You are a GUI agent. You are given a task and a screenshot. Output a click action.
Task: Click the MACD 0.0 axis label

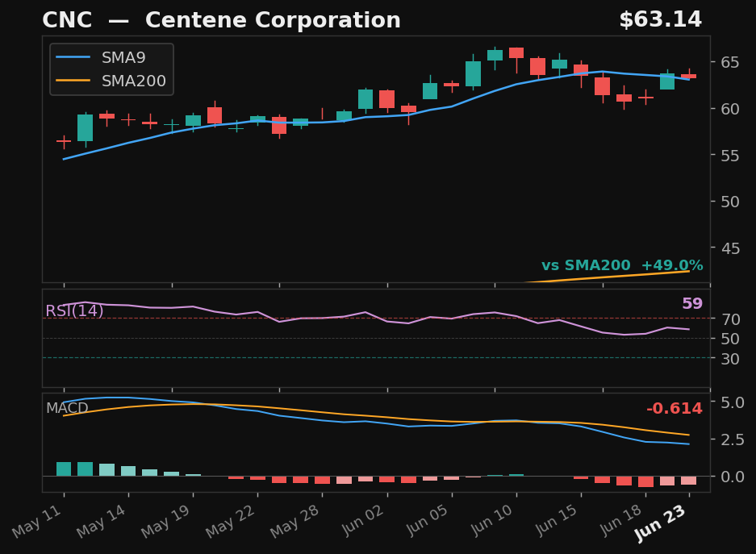coord(733,477)
